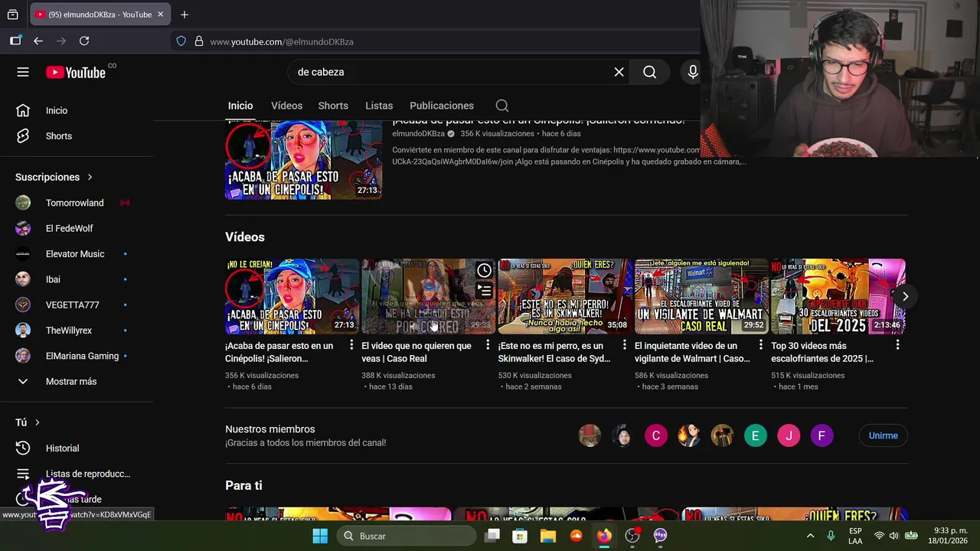Viewport: 980px width, 551px height.
Task: Open title 'El video que no quieren que veas'
Action: pyautogui.click(x=416, y=352)
